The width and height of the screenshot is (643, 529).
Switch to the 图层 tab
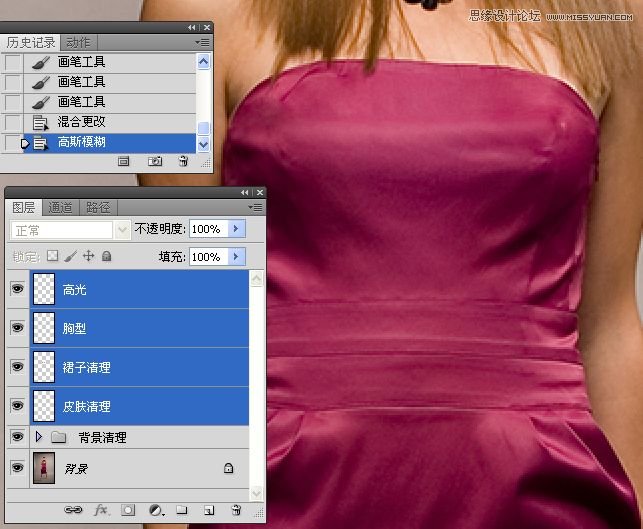pyautogui.click(x=23, y=207)
